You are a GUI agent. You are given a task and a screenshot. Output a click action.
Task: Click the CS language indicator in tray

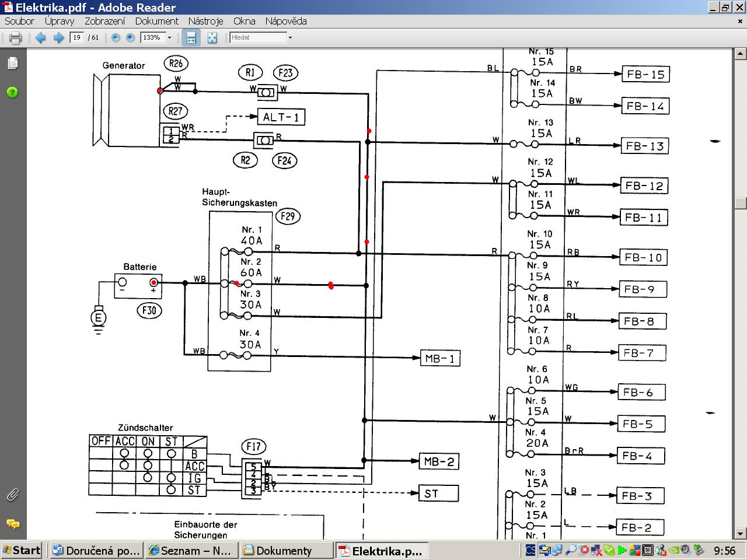coord(530,550)
